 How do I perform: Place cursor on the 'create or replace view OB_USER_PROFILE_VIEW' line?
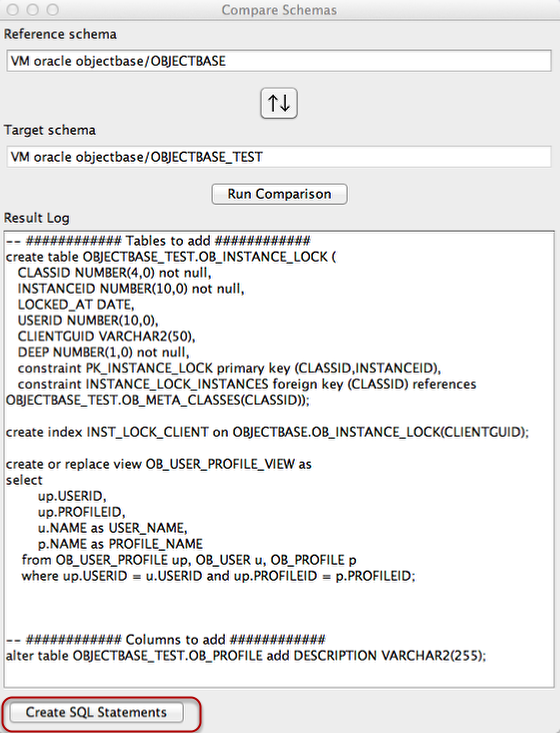click(x=158, y=464)
